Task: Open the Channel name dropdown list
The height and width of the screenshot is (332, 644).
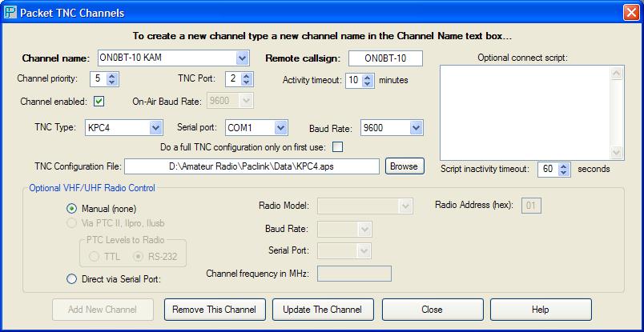Action: pos(243,58)
